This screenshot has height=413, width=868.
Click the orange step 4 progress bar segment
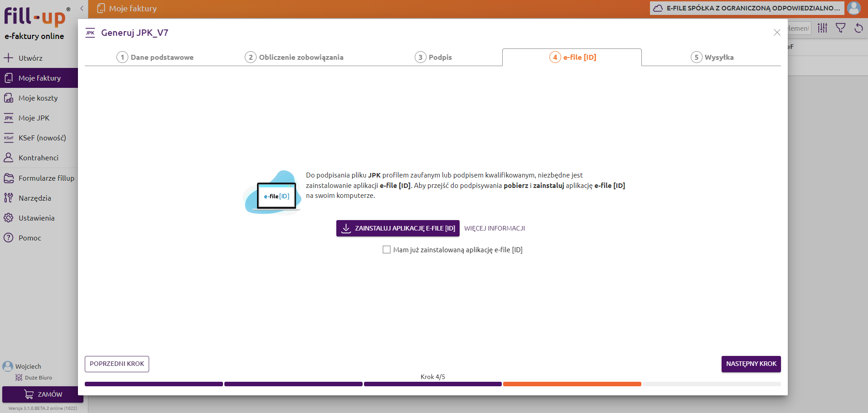coord(572,384)
